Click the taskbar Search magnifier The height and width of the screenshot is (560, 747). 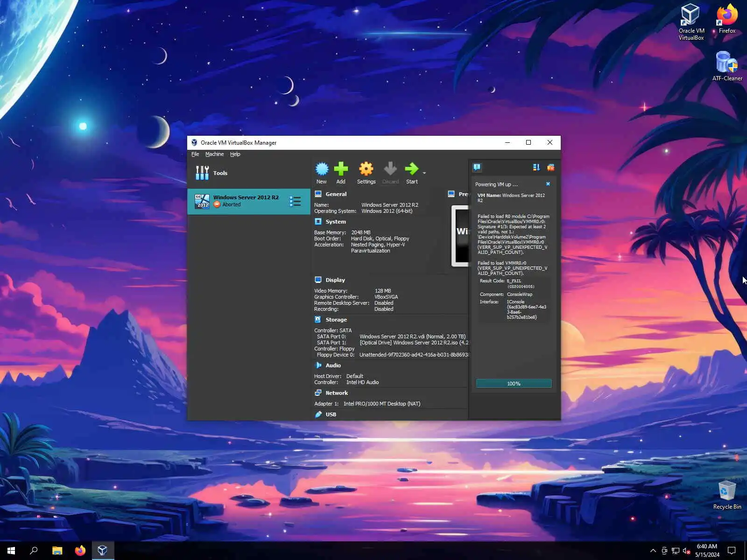click(34, 551)
